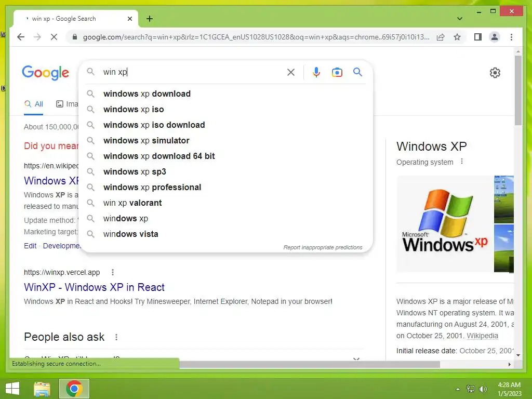Clear the search box text
The image size is (532, 399).
click(x=291, y=72)
